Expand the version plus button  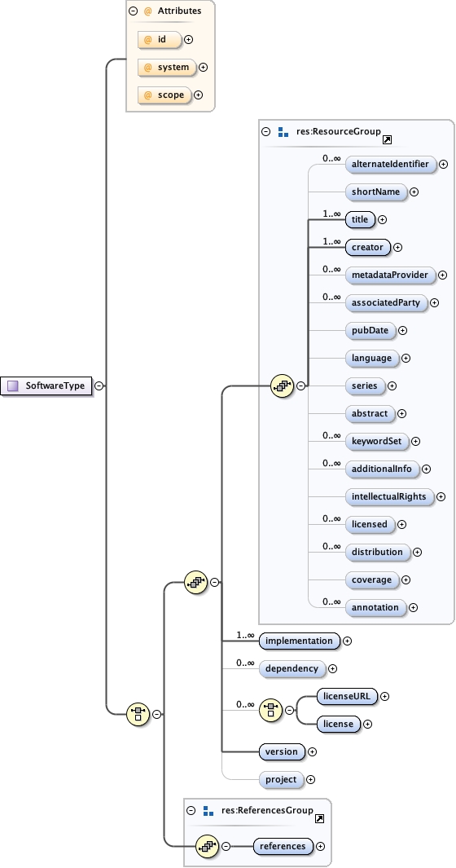[x=312, y=751]
